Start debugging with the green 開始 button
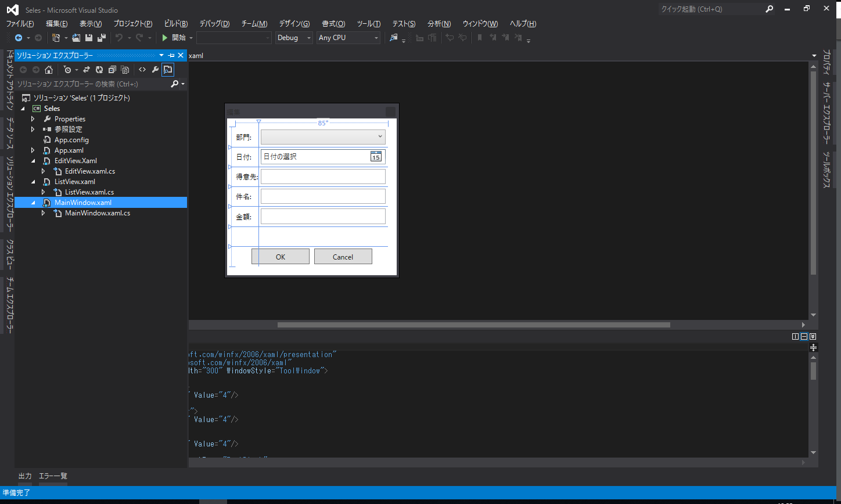The width and height of the screenshot is (841, 504). click(174, 38)
